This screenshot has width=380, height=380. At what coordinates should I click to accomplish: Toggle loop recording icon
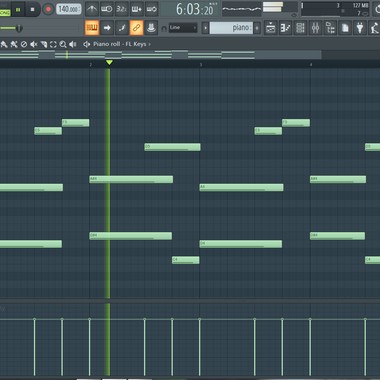(152, 9)
